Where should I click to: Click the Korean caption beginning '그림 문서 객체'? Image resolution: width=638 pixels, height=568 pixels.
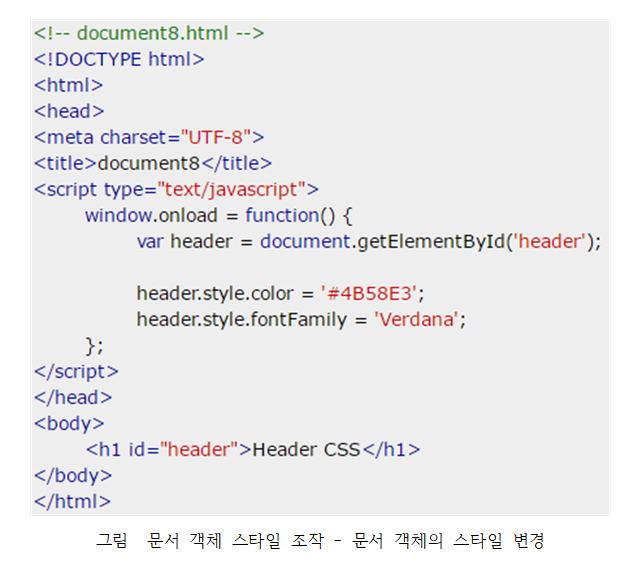(x=320, y=541)
